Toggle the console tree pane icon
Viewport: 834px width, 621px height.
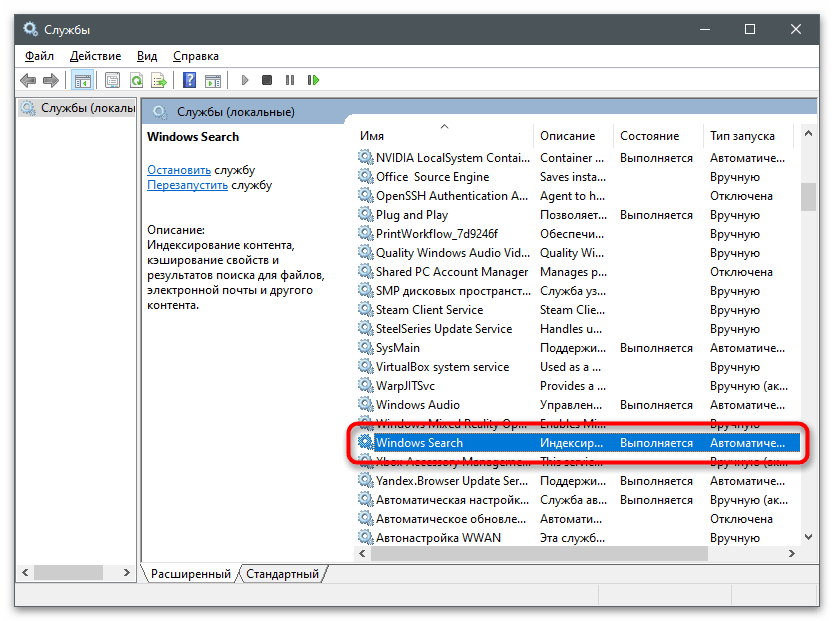point(82,80)
